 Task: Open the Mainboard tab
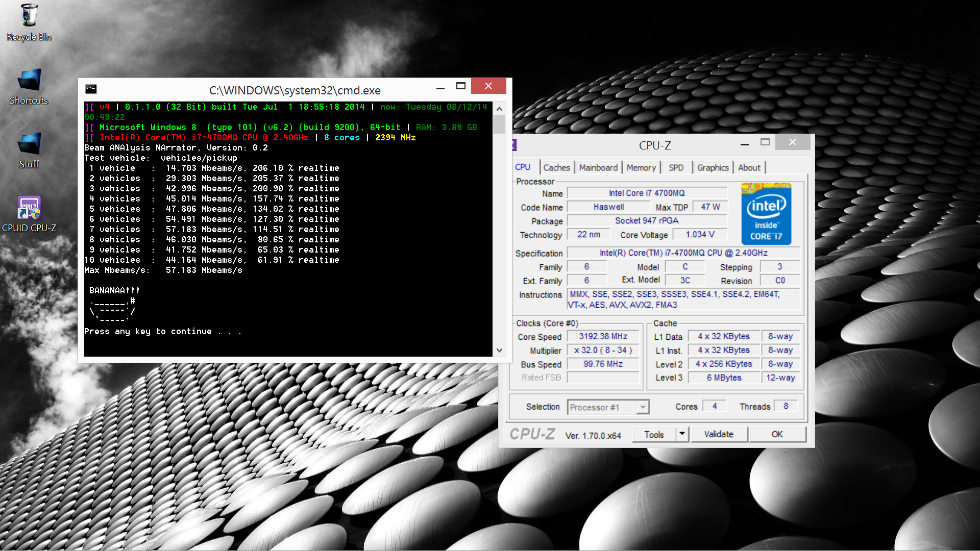coord(598,167)
